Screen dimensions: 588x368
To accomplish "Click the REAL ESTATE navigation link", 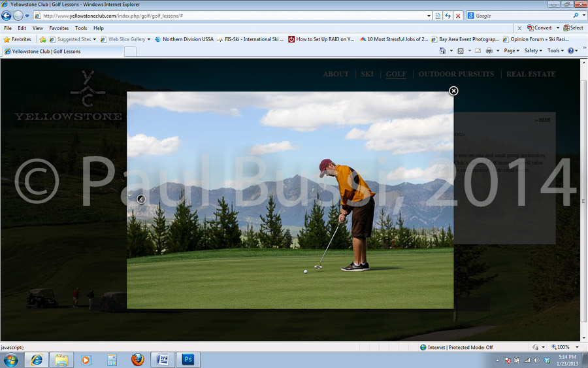I will point(531,75).
